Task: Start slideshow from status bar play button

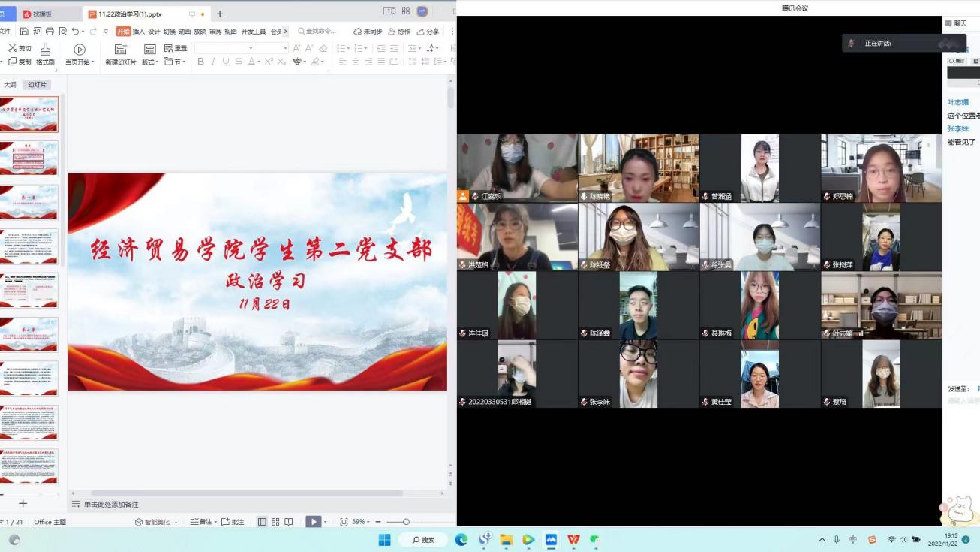Action: point(313,522)
